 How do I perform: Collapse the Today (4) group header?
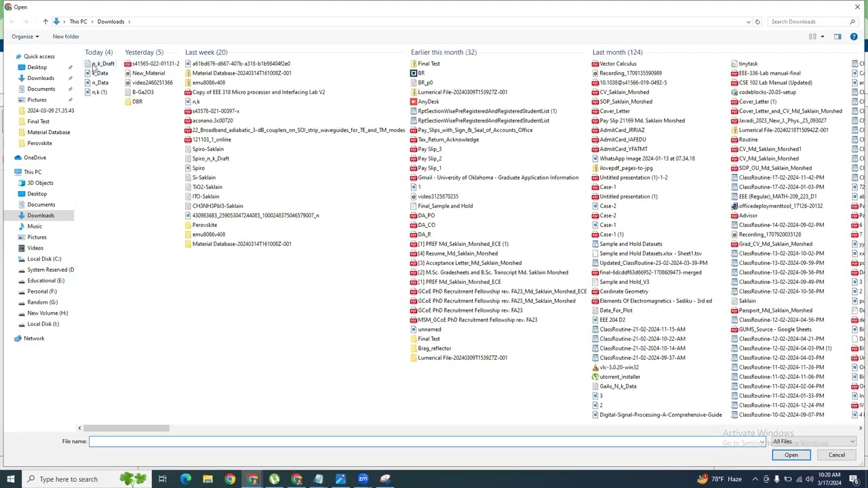pos(99,52)
